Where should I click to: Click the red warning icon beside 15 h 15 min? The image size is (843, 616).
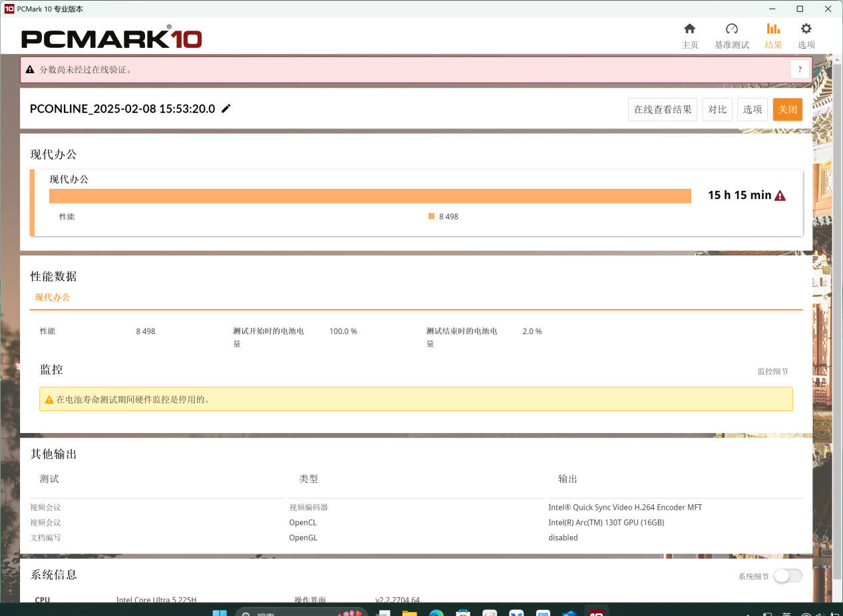click(780, 196)
